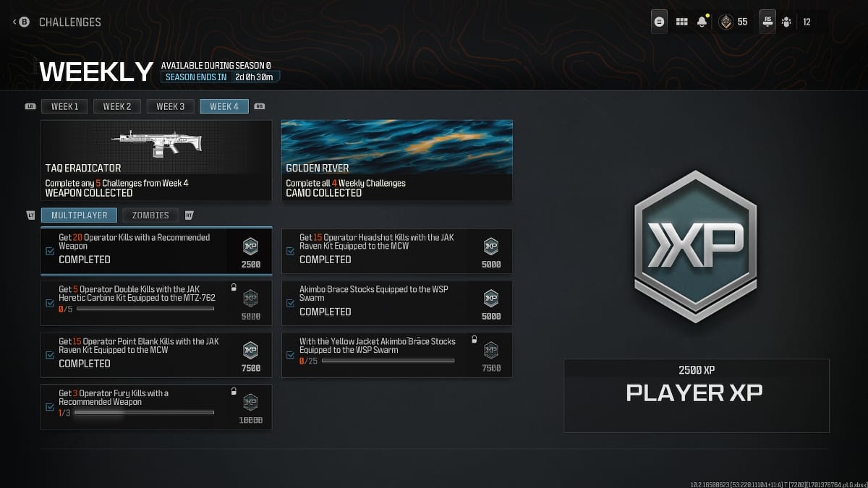Open the Golden River camo reward card
The height and width of the screenshot is (488, 868).
[x=397, y=160]
